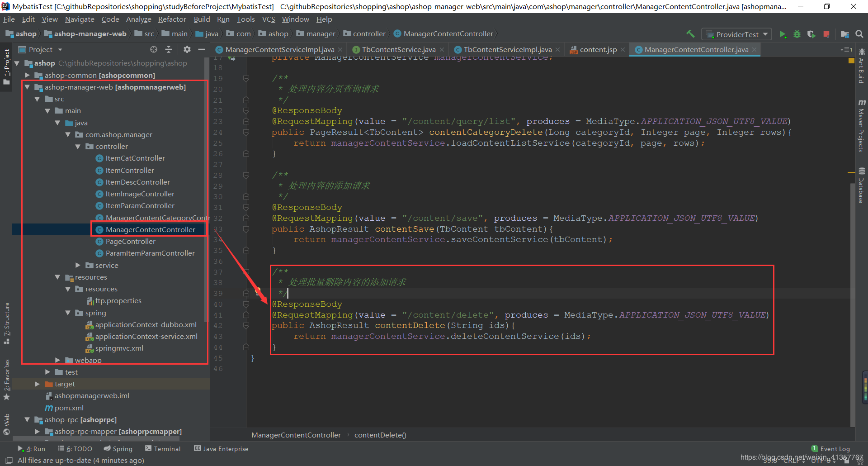The height and width of the screenshot is (466, 868).
Task: Click the lightbulb intention icon at line 39
Action: click(x=258, y=290)
